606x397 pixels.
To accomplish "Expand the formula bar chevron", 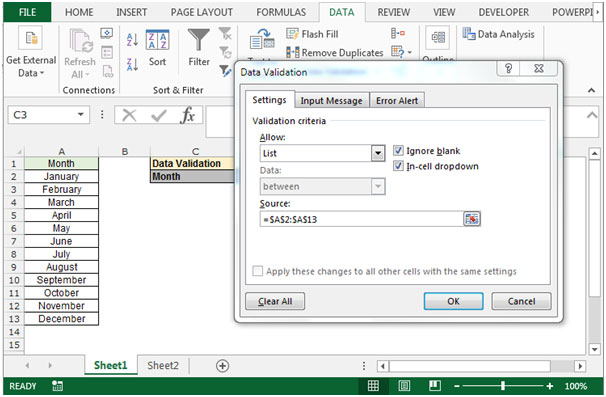I will tap(591, 115).
